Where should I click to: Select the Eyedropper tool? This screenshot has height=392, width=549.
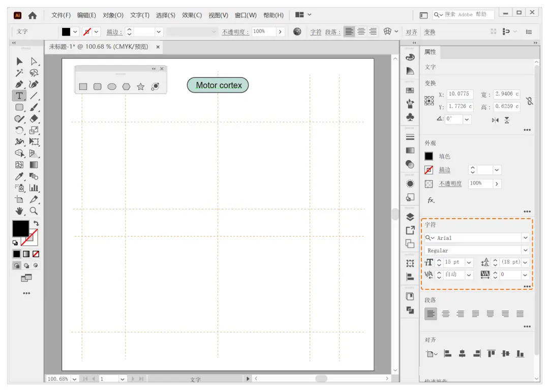point(19,176)
